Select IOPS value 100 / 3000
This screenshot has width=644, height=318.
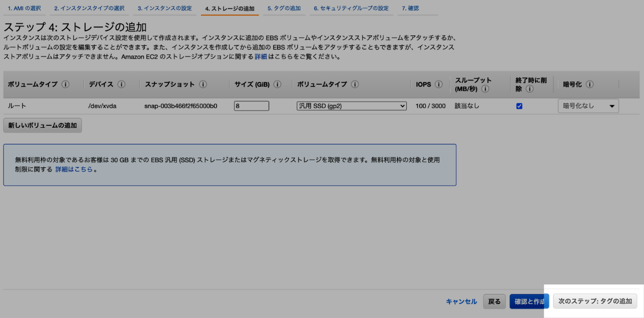(431, 106)
